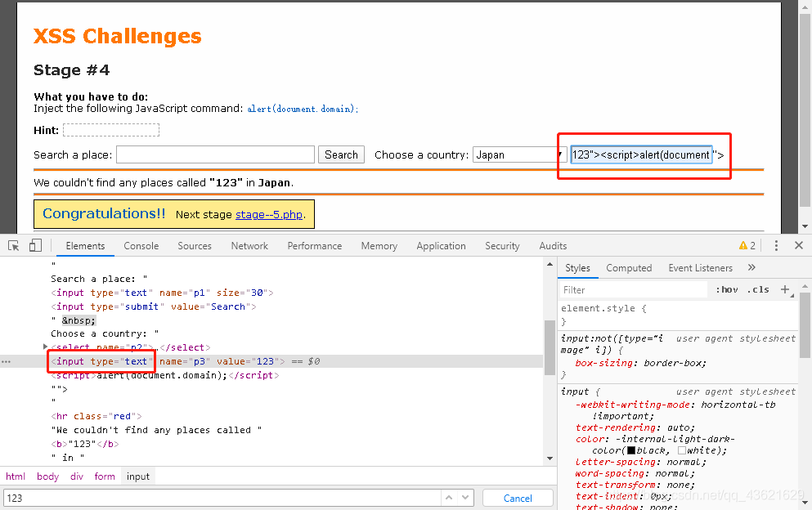
Task: Click the Styles Filter input
Action: click(634, 289)
